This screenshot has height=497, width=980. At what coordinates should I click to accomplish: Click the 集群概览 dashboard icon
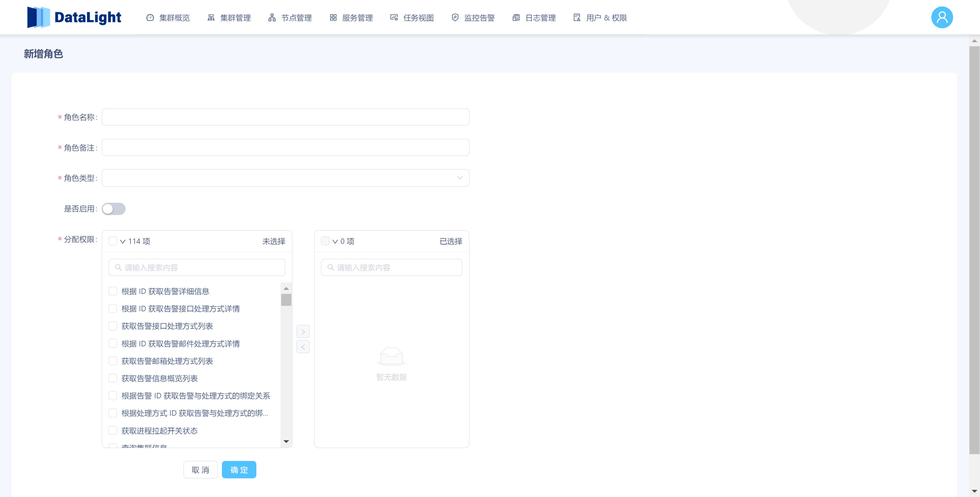tap(150, 17)
